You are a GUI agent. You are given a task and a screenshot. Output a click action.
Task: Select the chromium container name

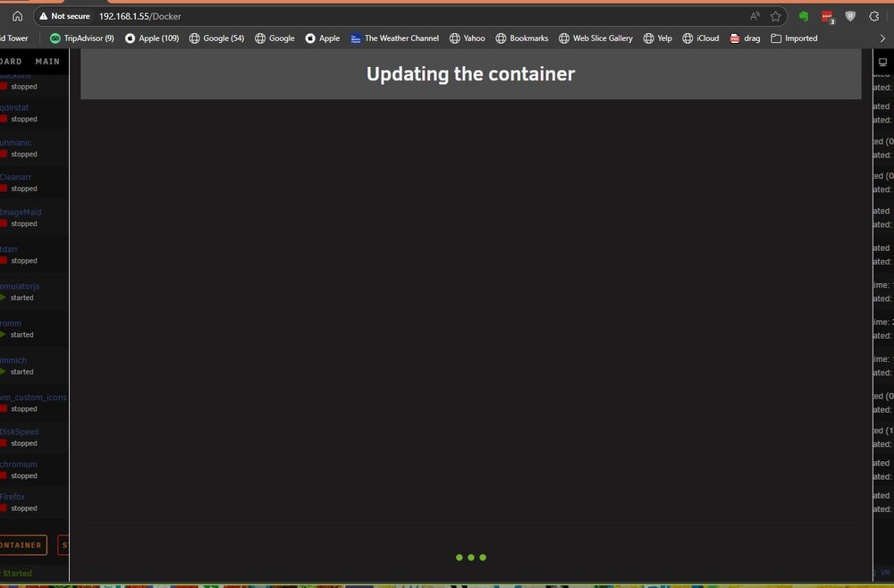18,465
